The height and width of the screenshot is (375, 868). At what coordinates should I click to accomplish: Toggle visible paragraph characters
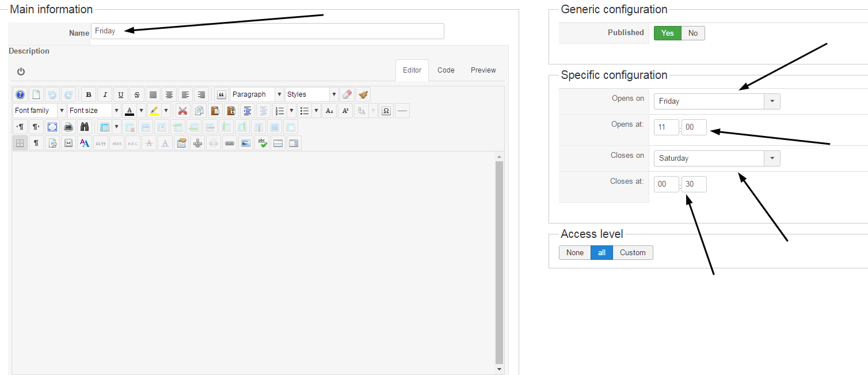[x=36, y=143]
